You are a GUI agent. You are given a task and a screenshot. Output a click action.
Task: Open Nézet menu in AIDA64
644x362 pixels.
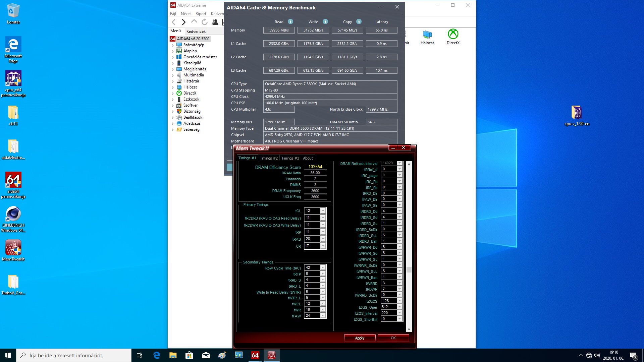(x=186, y=14)
